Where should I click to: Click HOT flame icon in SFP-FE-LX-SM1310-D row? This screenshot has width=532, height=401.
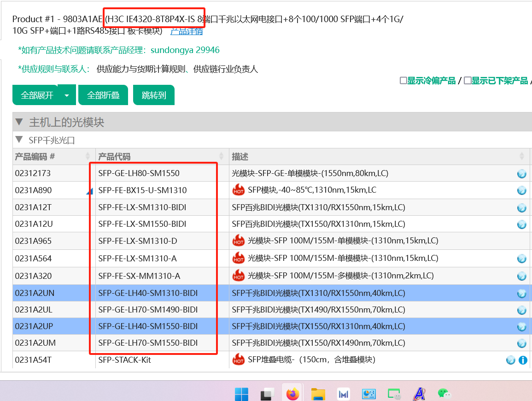point(239,241)
